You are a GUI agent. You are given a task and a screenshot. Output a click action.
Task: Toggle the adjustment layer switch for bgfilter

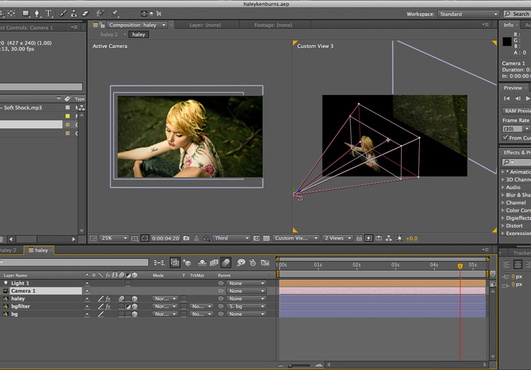coord(128,306)
